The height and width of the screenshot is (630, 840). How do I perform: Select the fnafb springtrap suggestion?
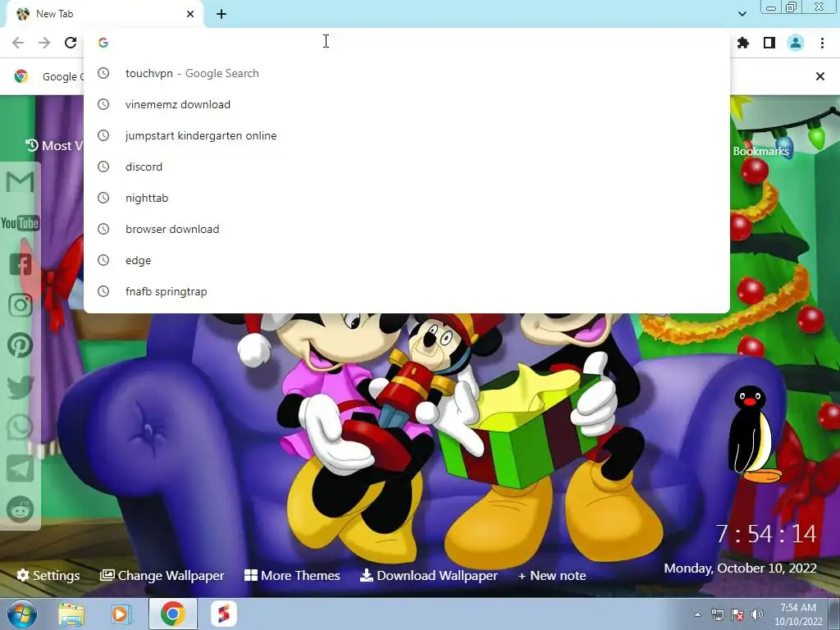click(407, 291)
